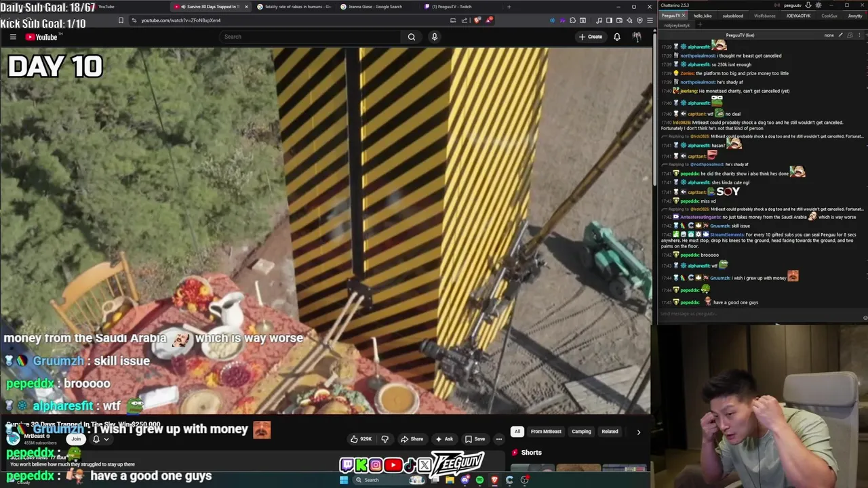Image resolution: width=868 pixels, height=488 pixels.
Task: Open the YouTube account avatar menu
Action: click(637, 37)
